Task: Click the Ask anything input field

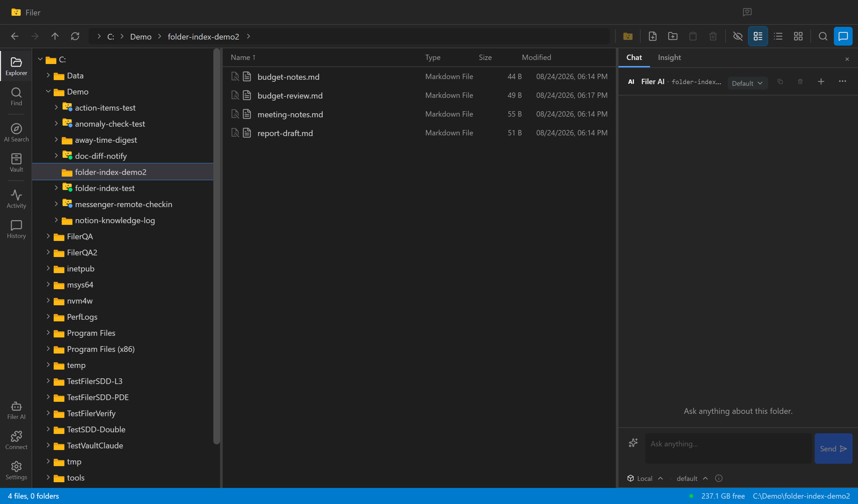Action: [728, 448]
